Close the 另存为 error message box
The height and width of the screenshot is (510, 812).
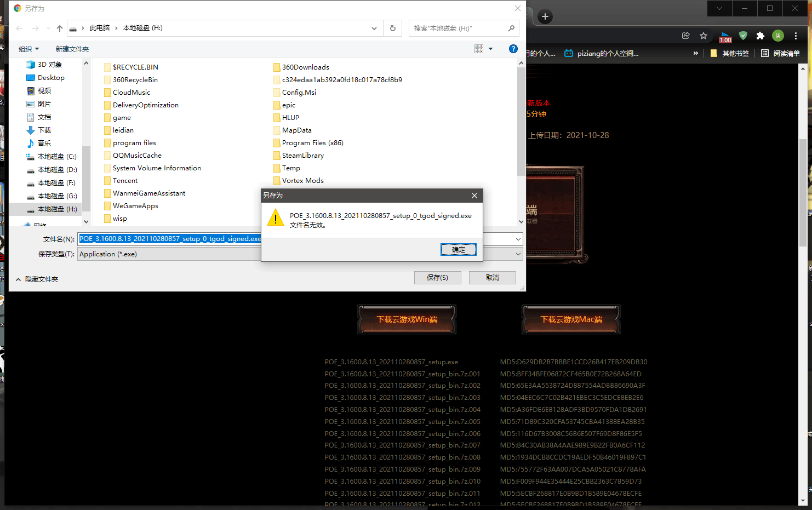click(474, 196)
